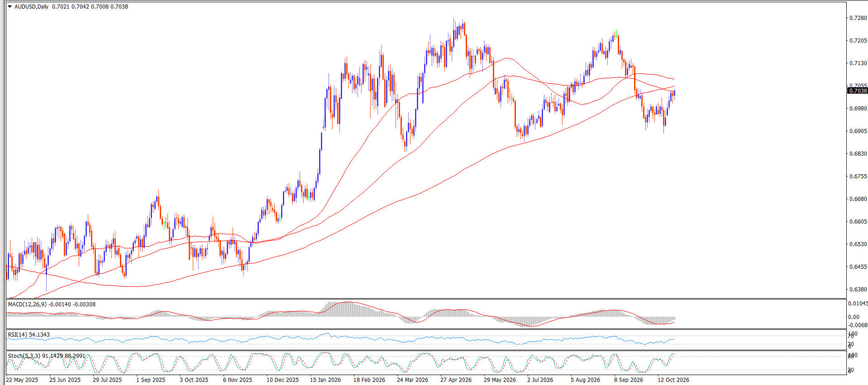Viewport: 868px width, 385px height.
Task: Click the 0.6755 price scale label
Action: click(x=858, y=176)
